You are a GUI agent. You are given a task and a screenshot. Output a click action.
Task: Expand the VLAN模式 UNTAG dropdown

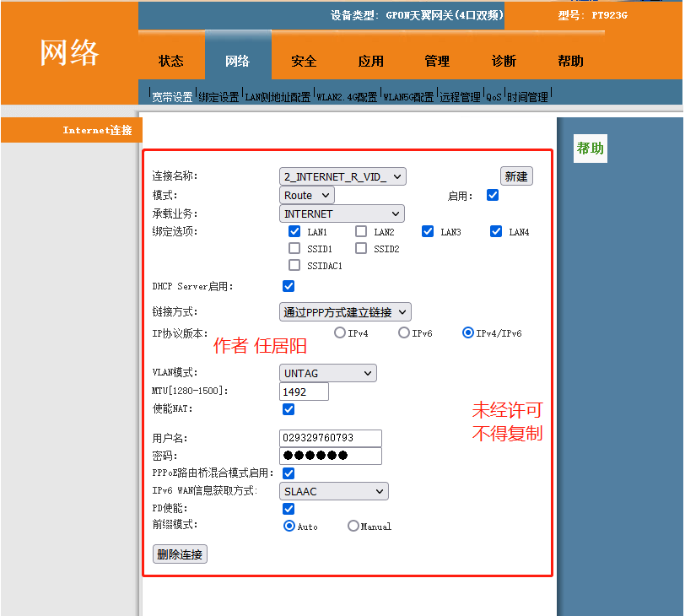327,374
